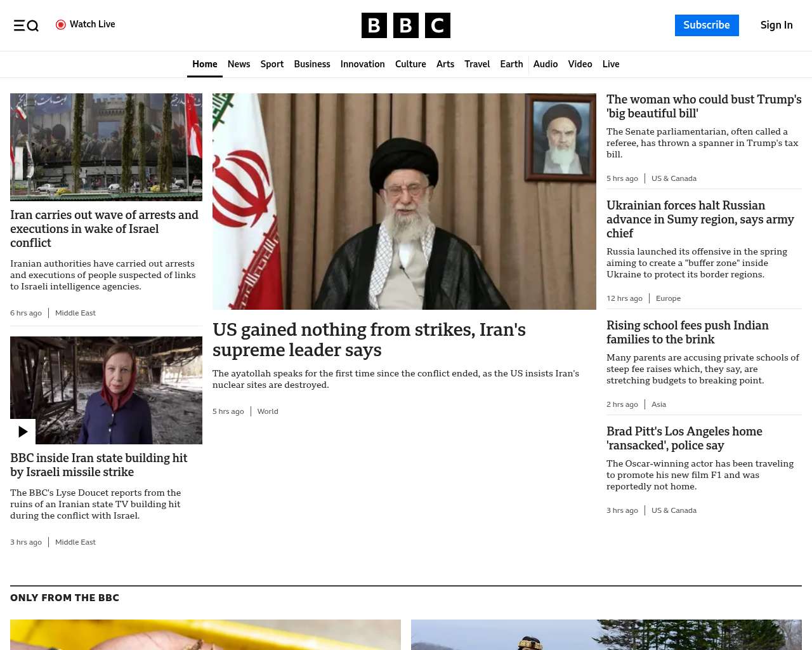Click the Watch Live text link
This screenshot has width=812, height=650.
point(93,24)
